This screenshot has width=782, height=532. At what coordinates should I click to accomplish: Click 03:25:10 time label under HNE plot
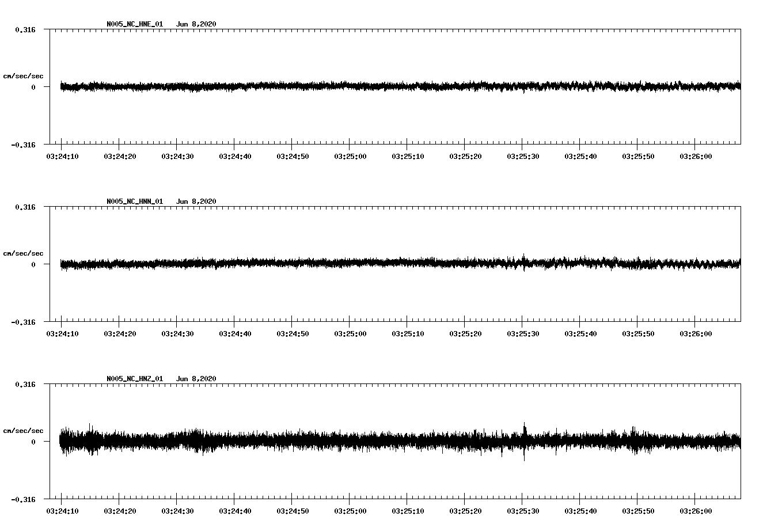tap(408, 157)
